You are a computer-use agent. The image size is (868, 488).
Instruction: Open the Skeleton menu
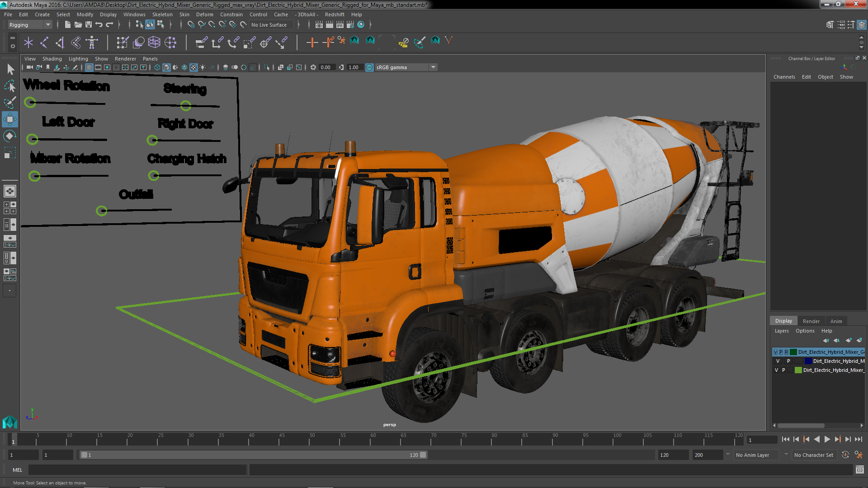pos(162,14)
